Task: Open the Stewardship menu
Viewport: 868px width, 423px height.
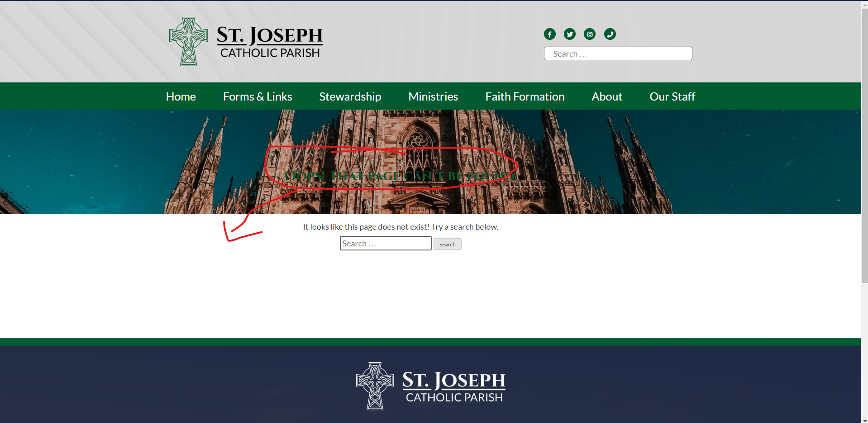Action: 350,96
